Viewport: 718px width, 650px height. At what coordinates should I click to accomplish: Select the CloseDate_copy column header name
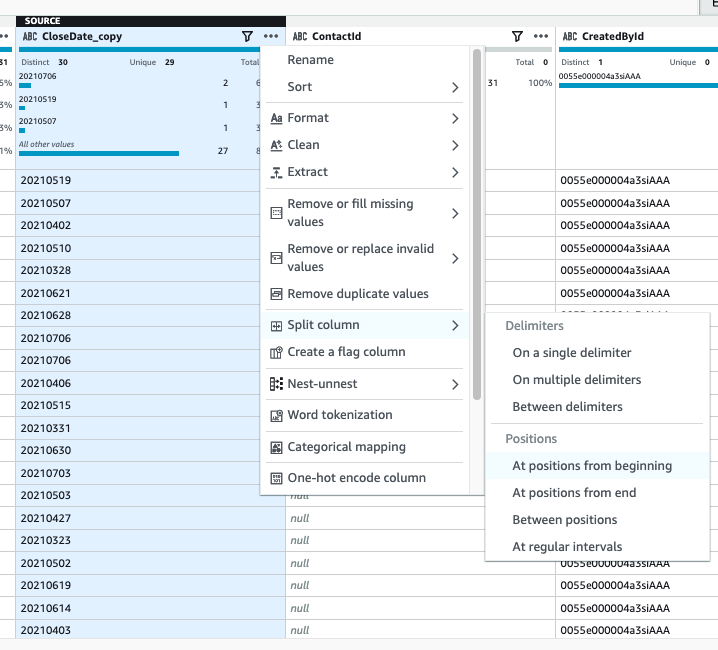(x=82, y=36)
